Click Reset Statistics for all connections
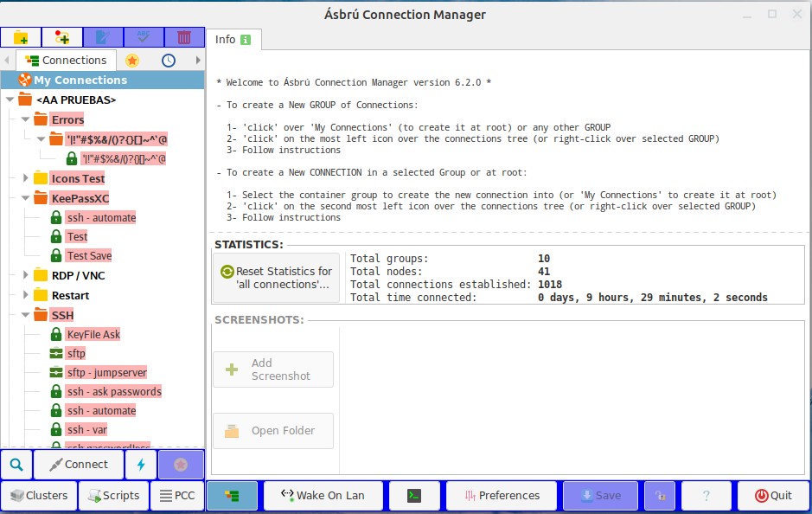812x514 pixels. pyautogui.click(x=277, y=278)
